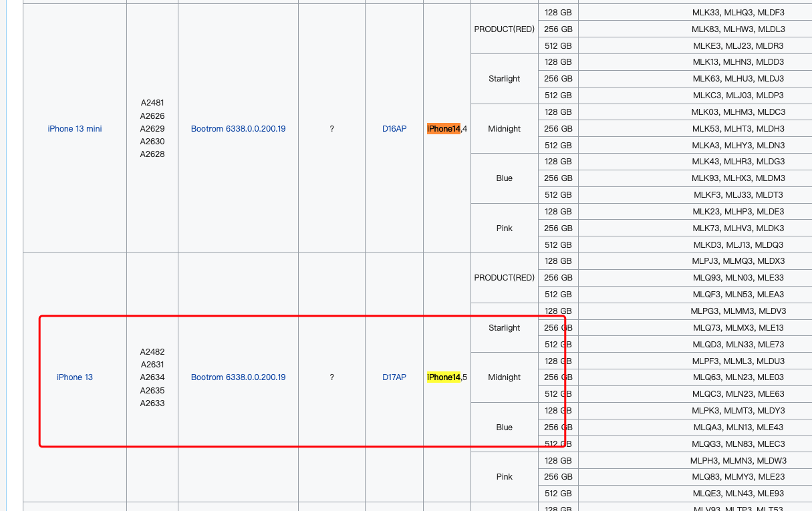Click the Blue cell for iPhone 13
The image size is (812, 511).
point(504,428)
